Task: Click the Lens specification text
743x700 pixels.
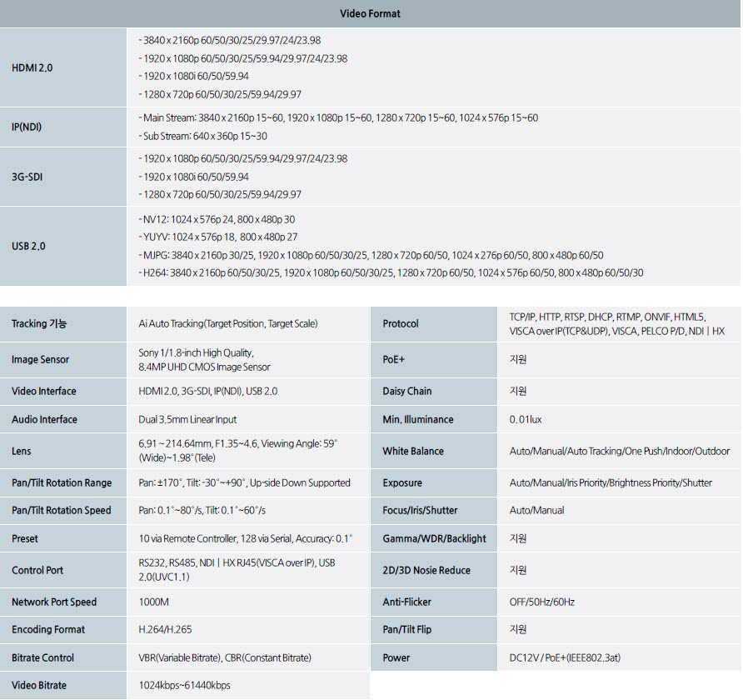Action: 238,451
